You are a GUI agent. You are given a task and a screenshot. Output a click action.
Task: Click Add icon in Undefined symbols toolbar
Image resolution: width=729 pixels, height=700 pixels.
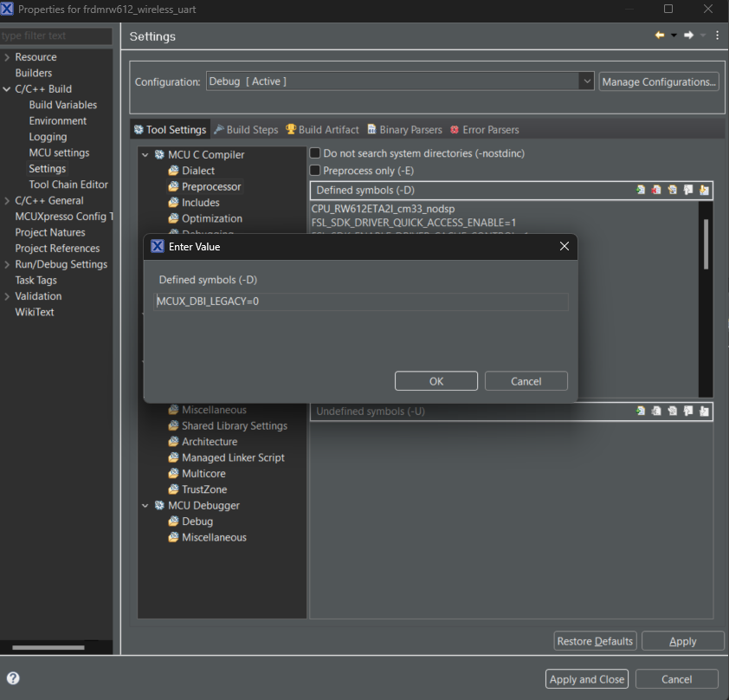(x=641, y=411)
